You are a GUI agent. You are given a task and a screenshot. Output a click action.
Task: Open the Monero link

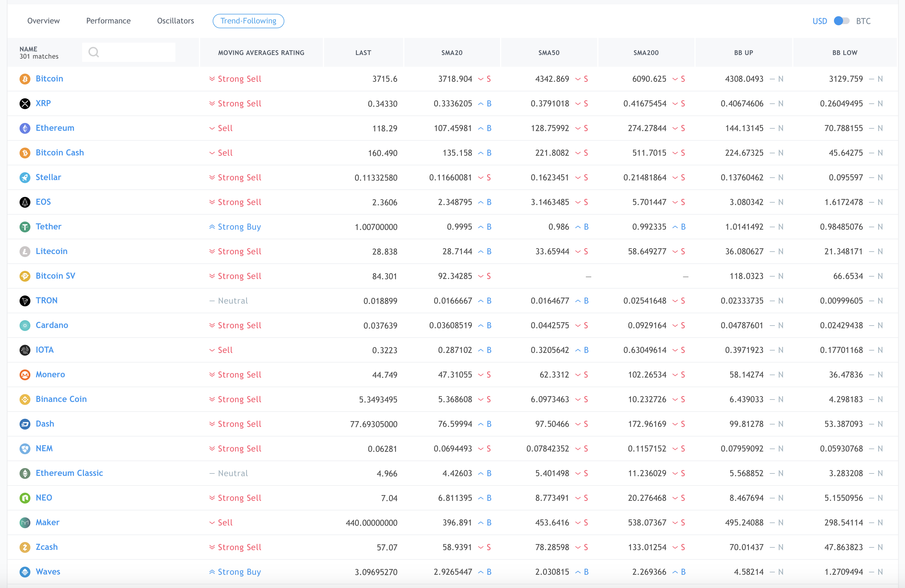coord(50,375)
